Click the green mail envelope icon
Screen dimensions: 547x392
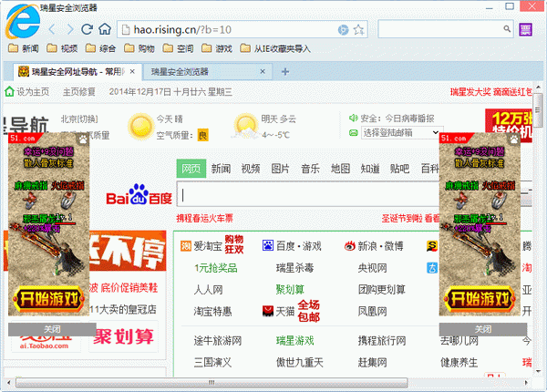click(354, 133)
